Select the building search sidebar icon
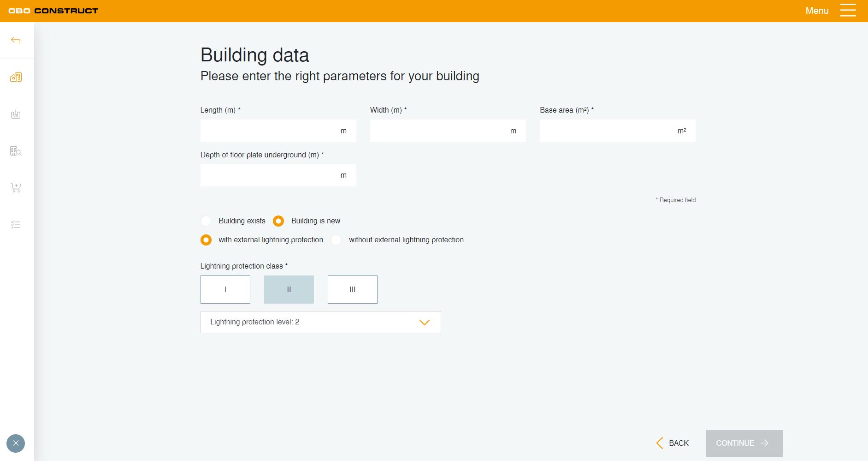The width and height of the screenshot is (868, 461). (x=16, y=151)
